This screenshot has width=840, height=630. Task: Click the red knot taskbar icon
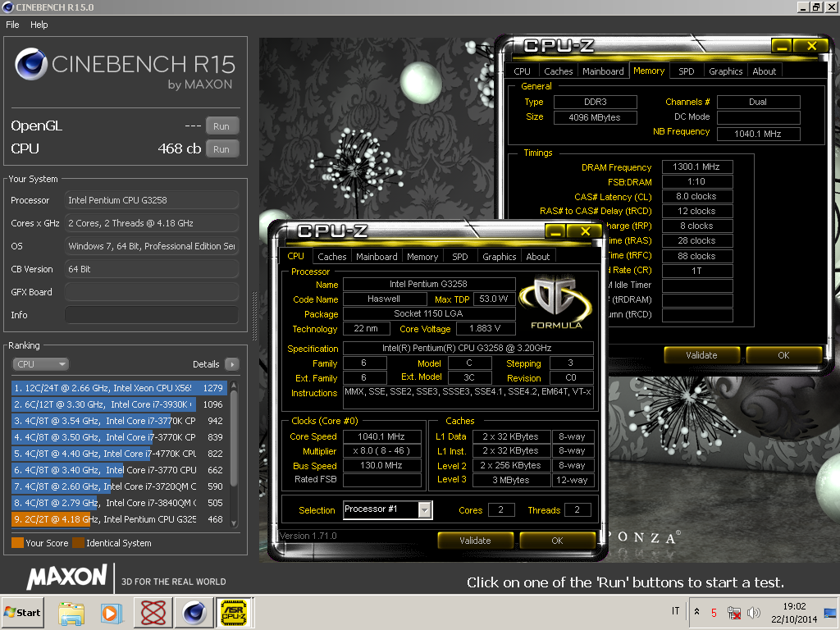(153, 612)
